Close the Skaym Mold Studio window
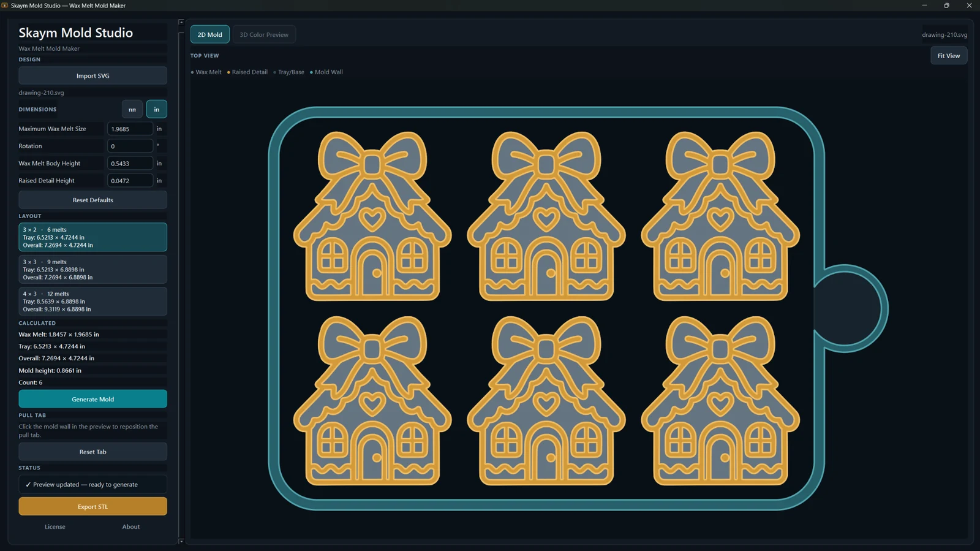 pos(969,6)
